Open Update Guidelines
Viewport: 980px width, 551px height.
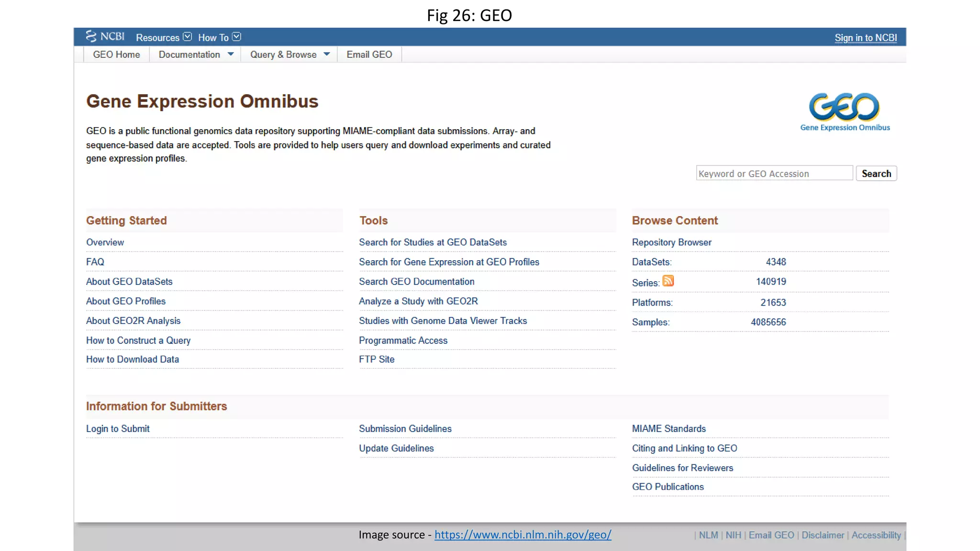(x=396, y=448)
